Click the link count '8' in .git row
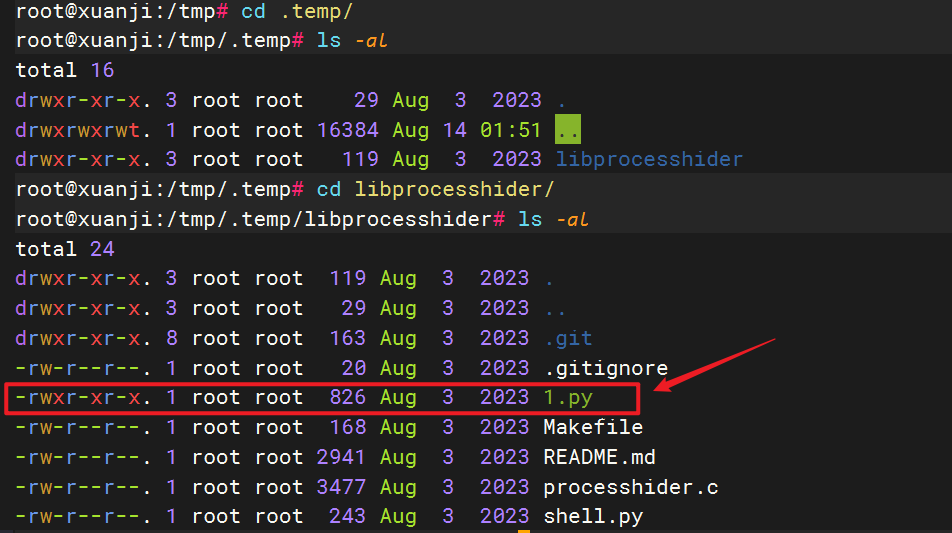The image size is (952, 533). pos(172,338)
